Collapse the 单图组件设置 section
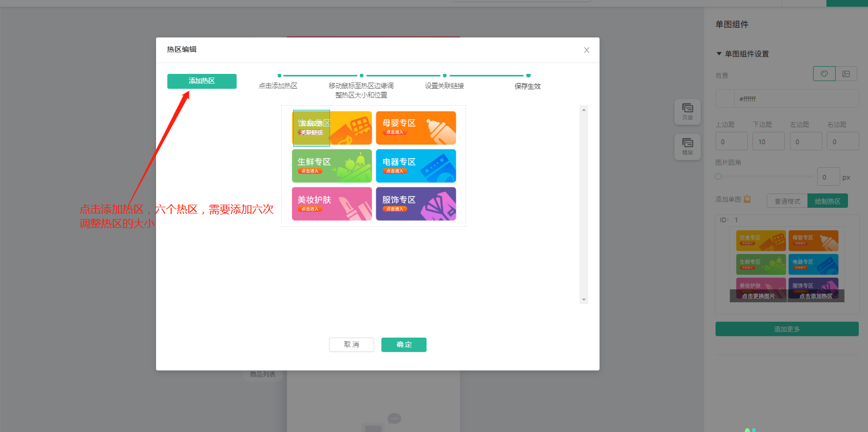The image size is (868, 432). (719, 54)
